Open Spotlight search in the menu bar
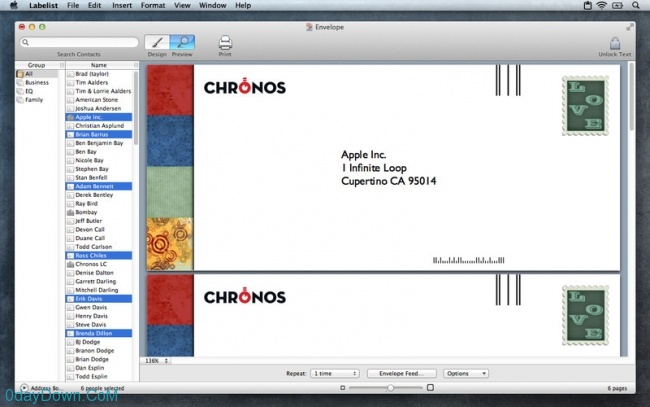The width and height of the screenshot is (650, 407). tap(635, 5)
